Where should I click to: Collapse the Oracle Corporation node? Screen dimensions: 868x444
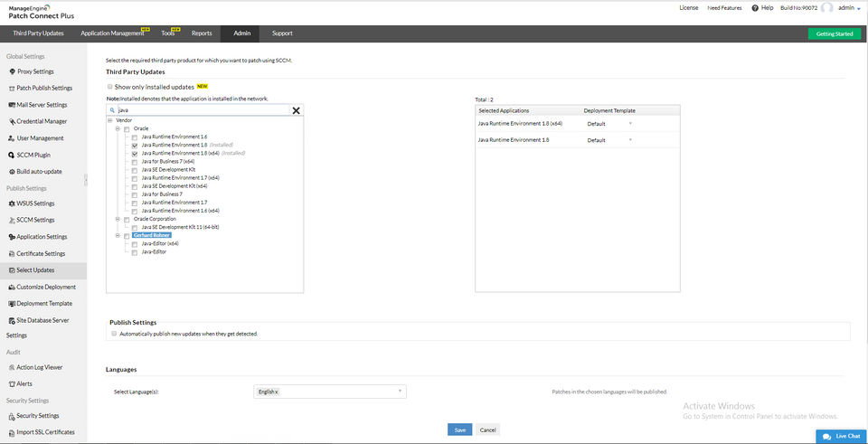118,219
